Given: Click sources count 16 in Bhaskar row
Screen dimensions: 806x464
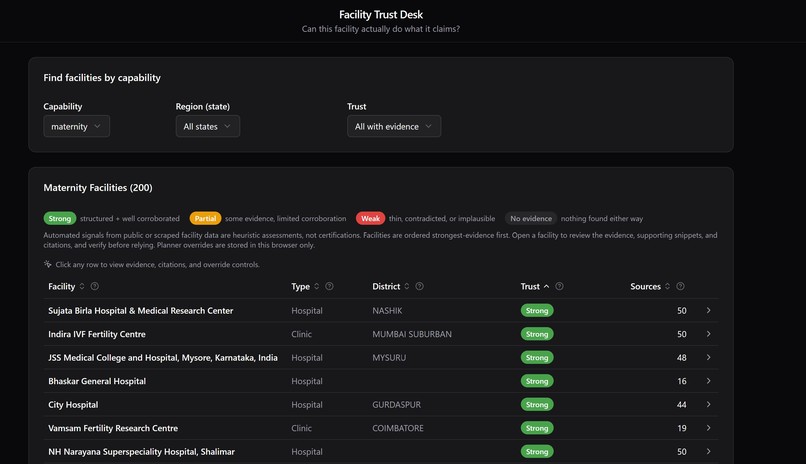Looking at the screenshot, I should pos(682,381).
